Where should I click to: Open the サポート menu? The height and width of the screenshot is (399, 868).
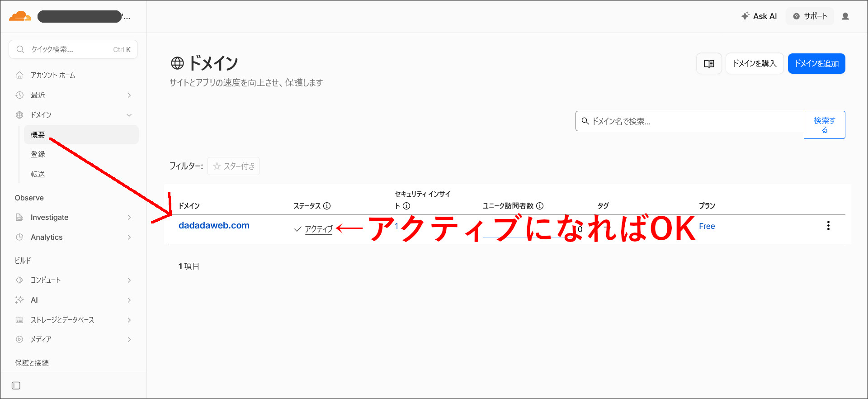810,16
